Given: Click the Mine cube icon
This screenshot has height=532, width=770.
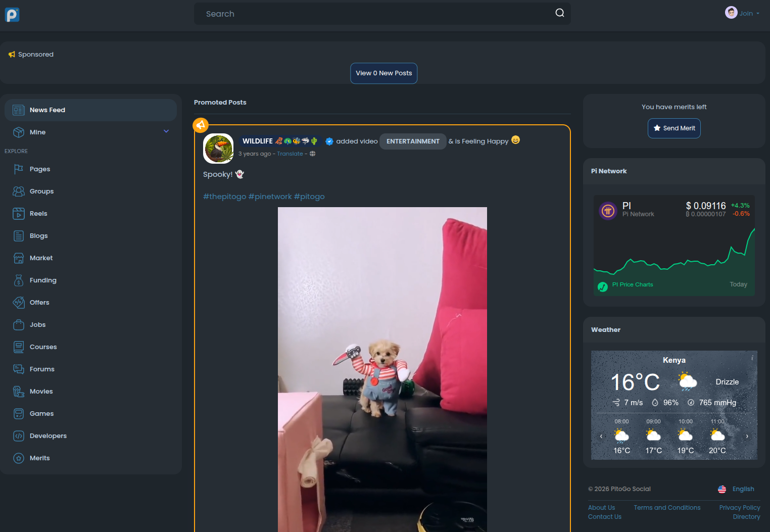Looking at the screenshot, I should pyautogui.click(x=19, y=132).
